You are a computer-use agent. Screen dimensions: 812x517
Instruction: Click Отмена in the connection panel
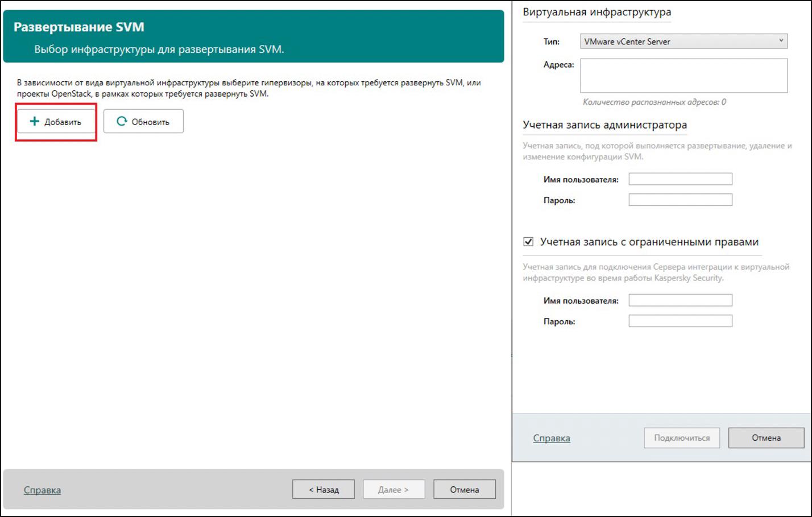(x=766, y=438)
